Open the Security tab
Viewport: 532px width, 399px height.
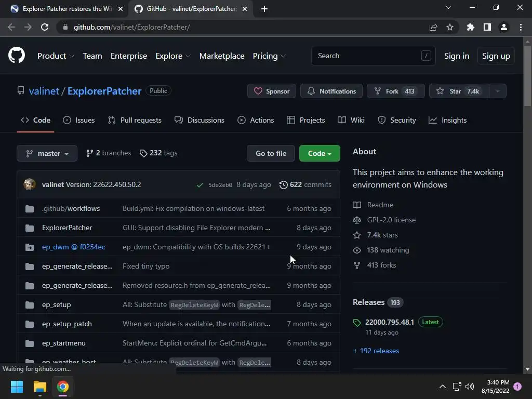coord(396,120)
